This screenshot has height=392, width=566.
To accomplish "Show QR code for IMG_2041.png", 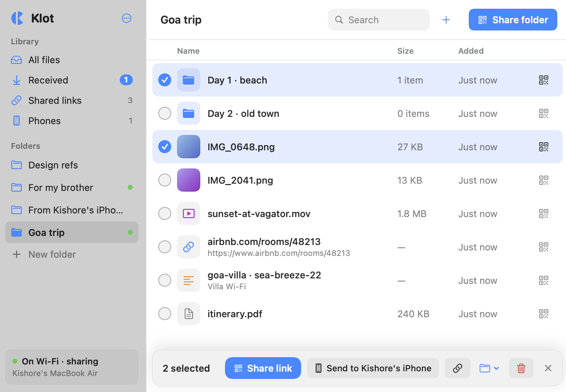I will coord(544,180).
